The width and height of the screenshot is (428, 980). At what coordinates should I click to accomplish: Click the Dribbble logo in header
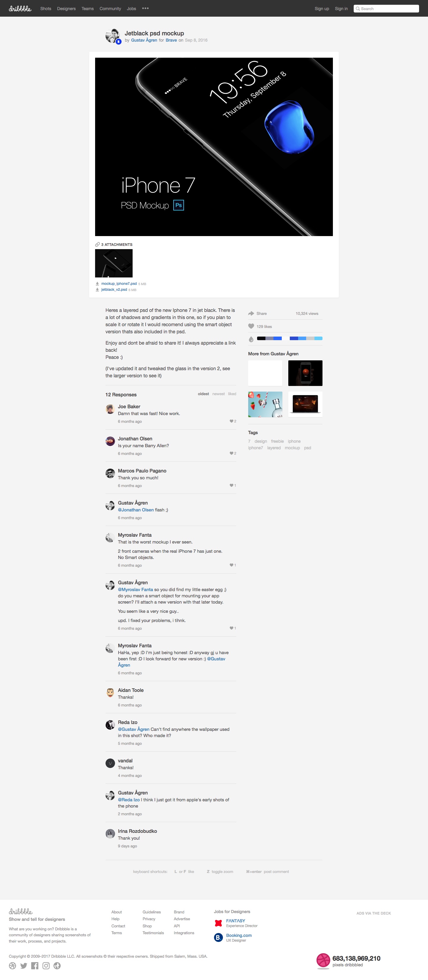pyautogui.click(x=20, y=8)
